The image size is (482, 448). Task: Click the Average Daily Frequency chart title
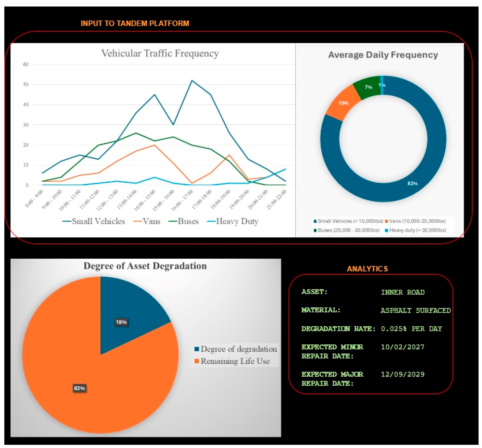tap(383, 55)
